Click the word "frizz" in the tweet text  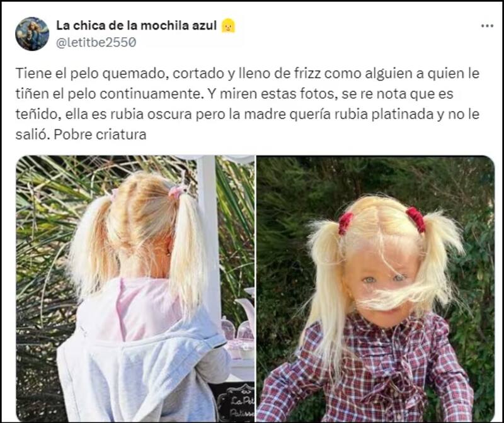(307, 74)
